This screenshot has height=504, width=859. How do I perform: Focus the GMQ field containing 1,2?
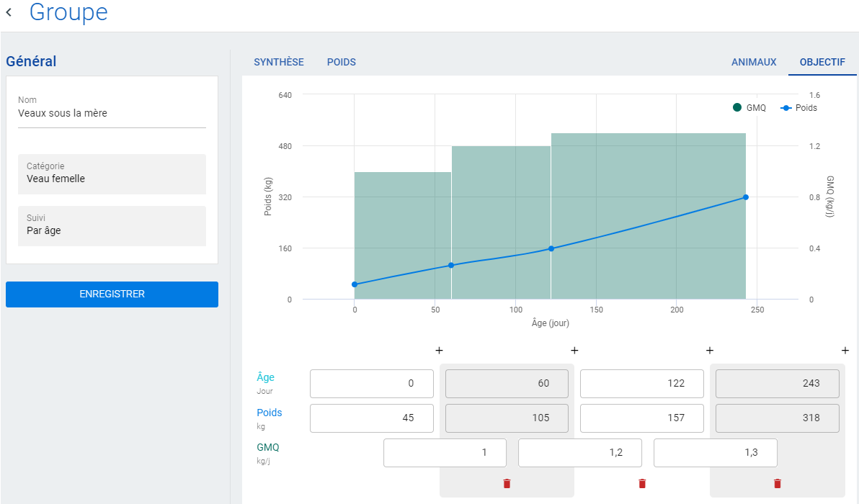coord(580,453)
